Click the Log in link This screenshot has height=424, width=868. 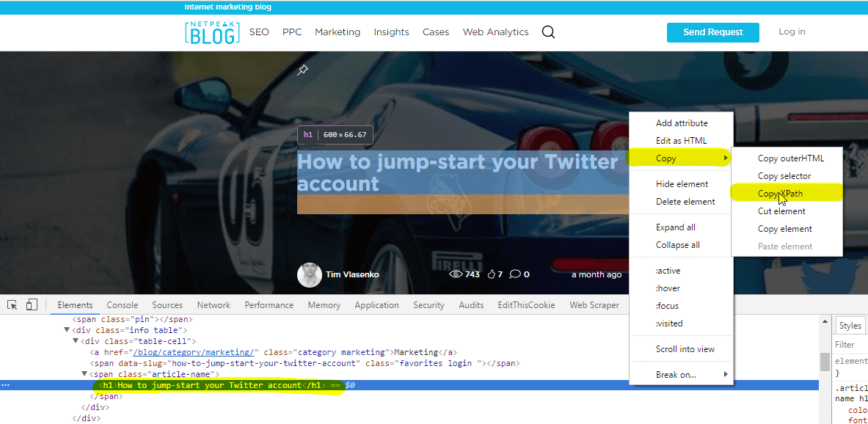792,32
